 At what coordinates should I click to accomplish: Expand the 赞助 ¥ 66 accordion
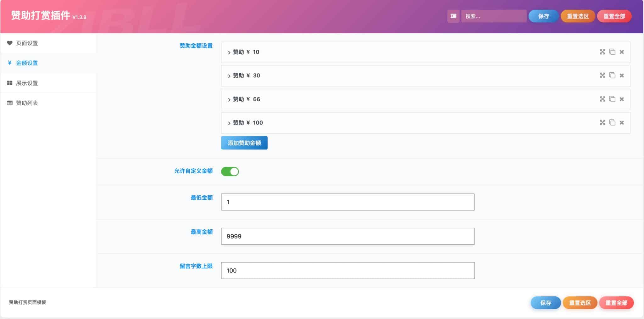426,99
